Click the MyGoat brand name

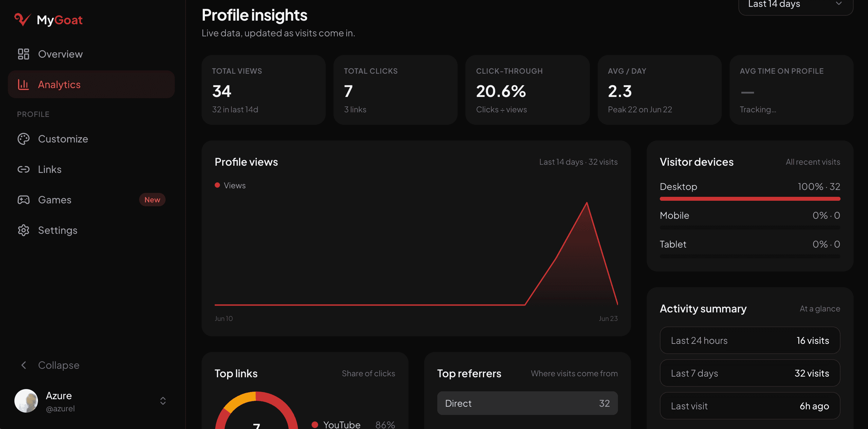click(60, 20)
